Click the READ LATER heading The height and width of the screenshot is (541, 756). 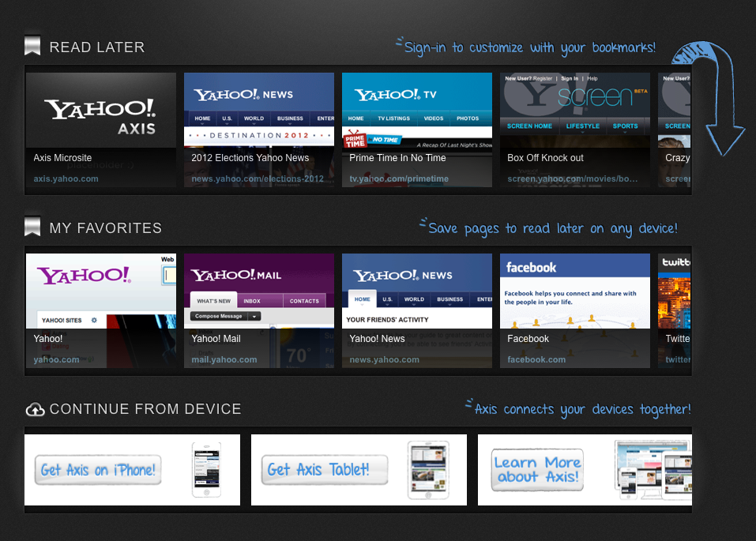97,47
